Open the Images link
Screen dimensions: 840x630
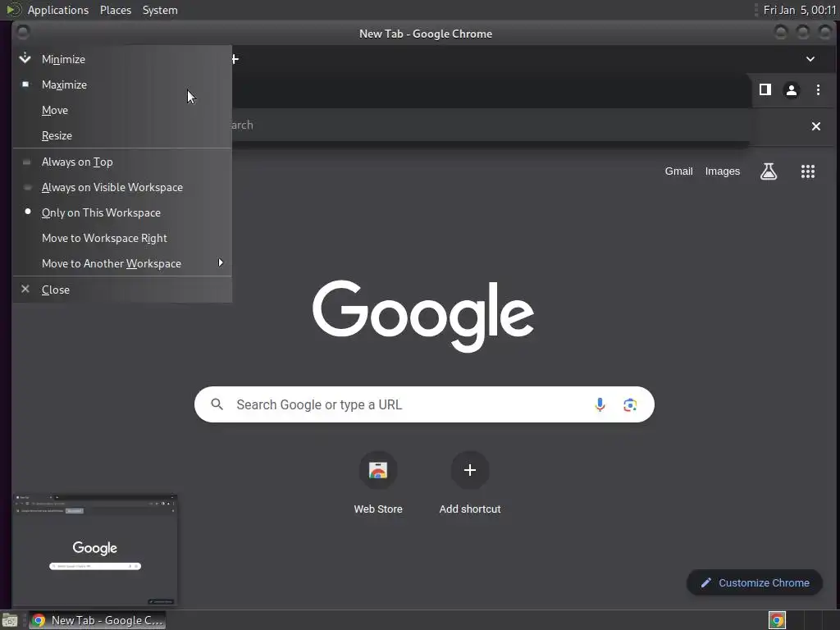[722, 171]
